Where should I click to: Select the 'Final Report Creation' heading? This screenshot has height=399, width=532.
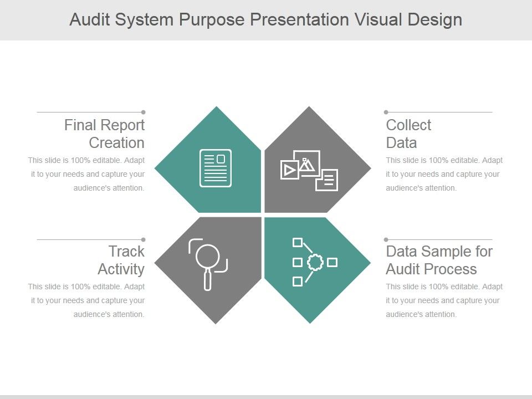105,134
